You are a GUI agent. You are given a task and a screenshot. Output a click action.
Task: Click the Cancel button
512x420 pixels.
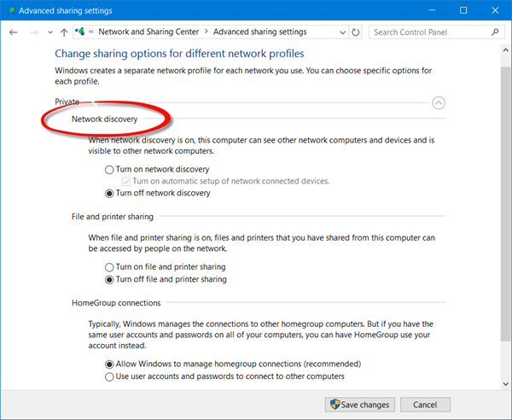425,405
